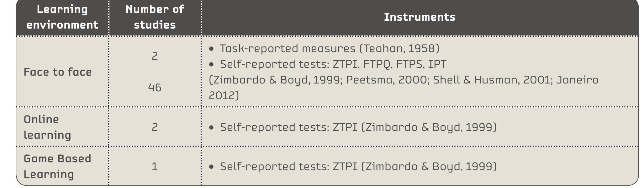Select the Game Based Learning row label
644x188 pixels.
click(57, 166)
